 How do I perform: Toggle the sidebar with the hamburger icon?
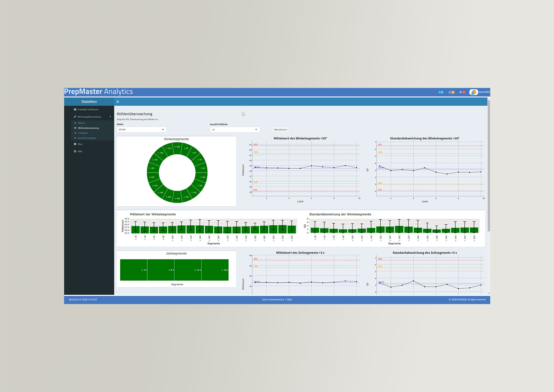118,102
